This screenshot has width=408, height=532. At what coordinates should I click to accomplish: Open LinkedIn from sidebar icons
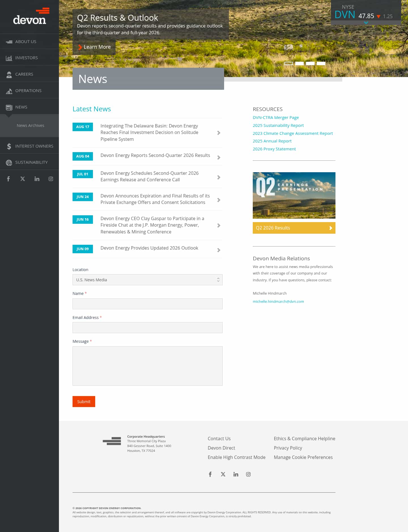coord(37,179)
